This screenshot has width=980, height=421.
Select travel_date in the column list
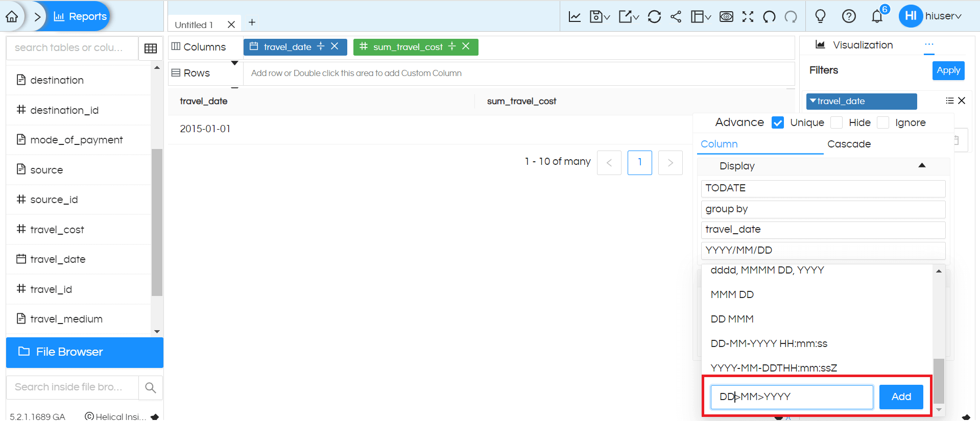[79, 259]
